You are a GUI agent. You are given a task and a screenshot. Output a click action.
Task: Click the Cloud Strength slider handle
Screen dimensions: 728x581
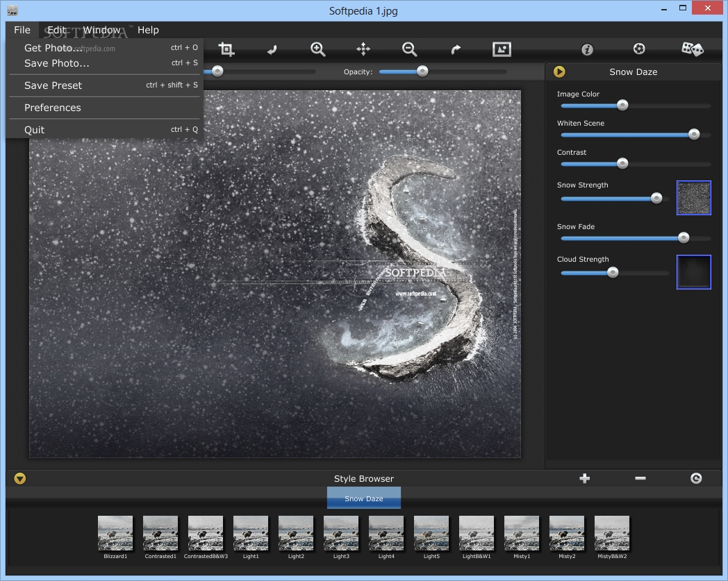click(613, 272)
